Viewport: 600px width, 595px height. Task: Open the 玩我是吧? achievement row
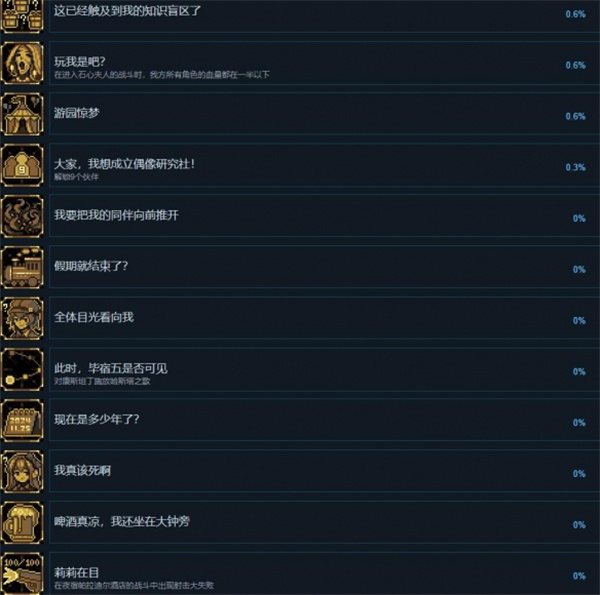pyautogui.click(x=324, y=63)
